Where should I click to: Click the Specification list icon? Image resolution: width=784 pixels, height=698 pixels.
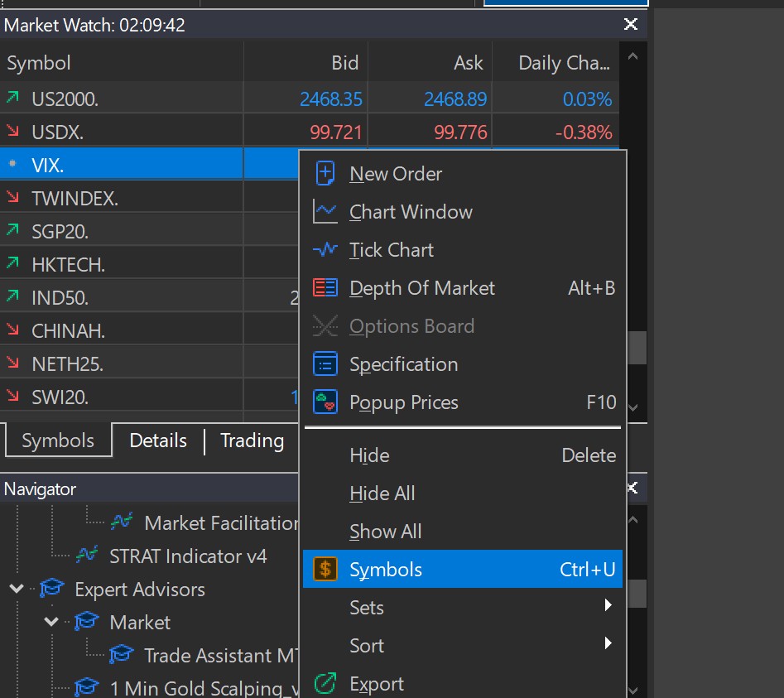click(325, 364)
